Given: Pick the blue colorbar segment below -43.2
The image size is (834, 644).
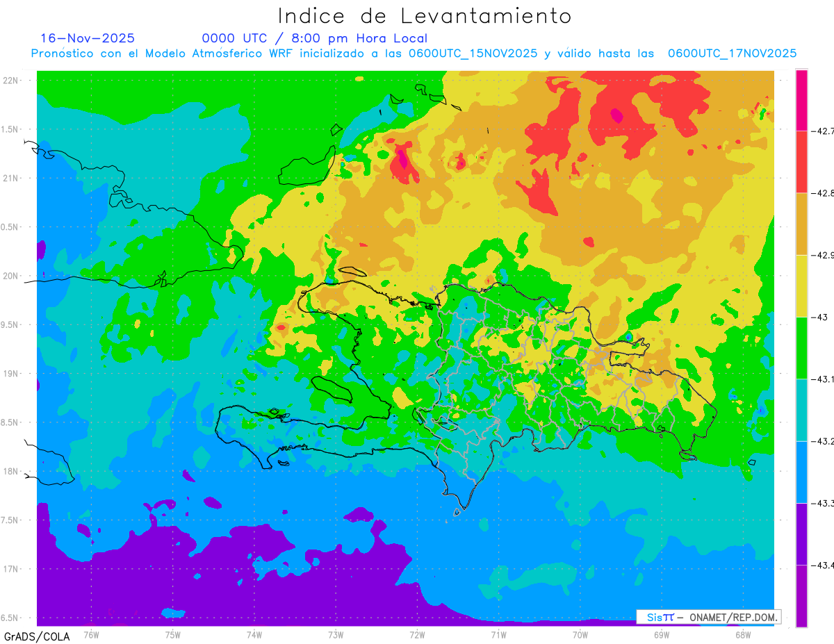Looking at the screenshot, I should tap(801, 472).
